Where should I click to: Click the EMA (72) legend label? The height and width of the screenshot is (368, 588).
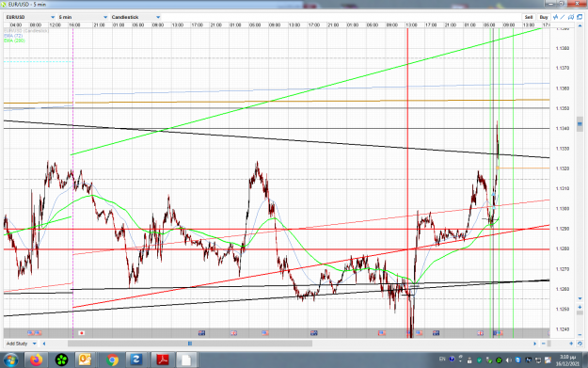(13, 36)
